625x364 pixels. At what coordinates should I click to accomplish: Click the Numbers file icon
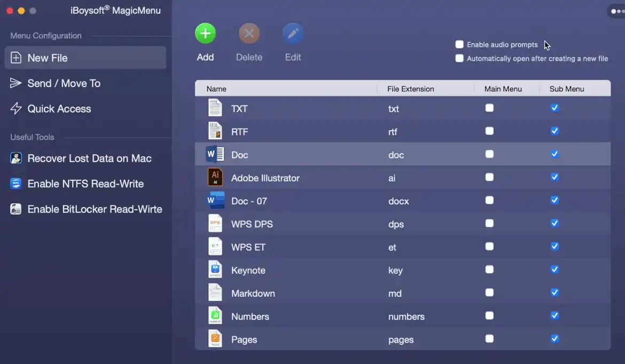[x=215, y=316]
